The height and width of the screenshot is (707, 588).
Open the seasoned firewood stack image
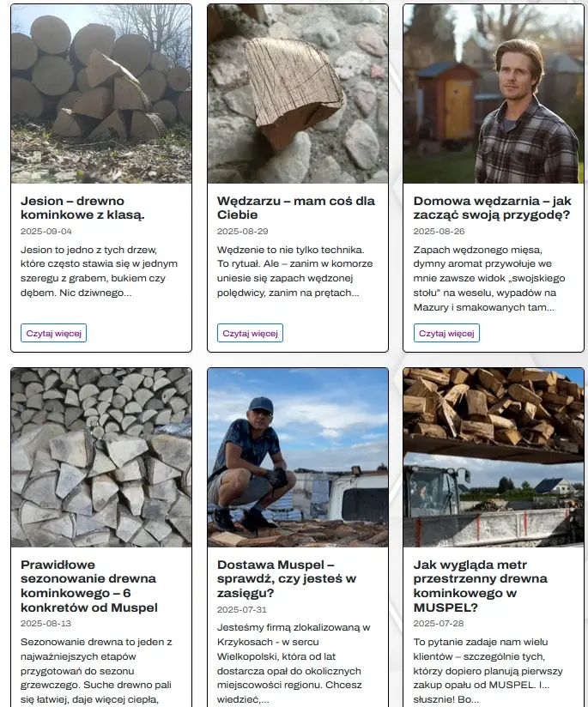pos(101,457)
